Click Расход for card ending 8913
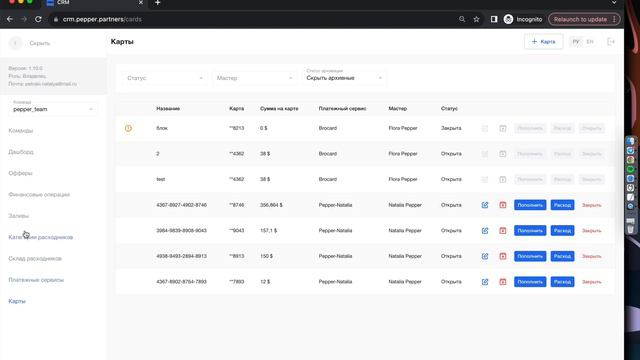The image size is (640, 360). 562,256
